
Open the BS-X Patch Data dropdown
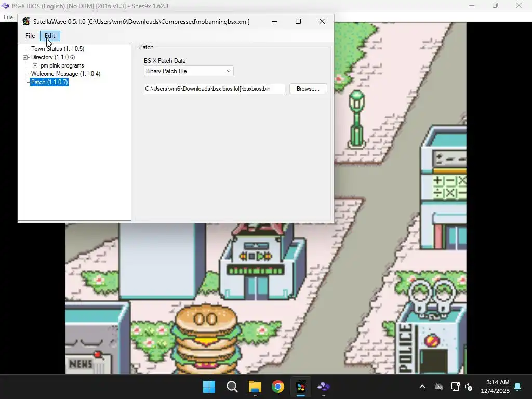tap(189, 71)
